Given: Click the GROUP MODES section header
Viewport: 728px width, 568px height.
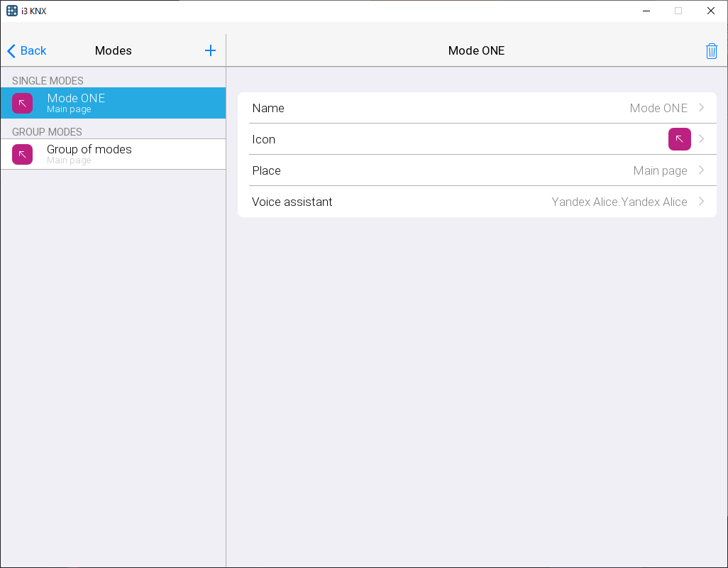Looking at the screenshot, I should coord(47,131).
